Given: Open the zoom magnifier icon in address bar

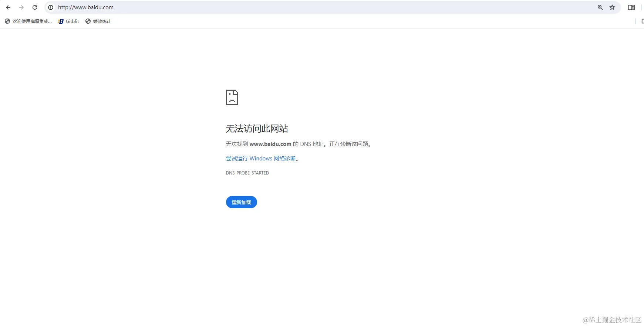Looking at the screenshot, I should 600,7.
